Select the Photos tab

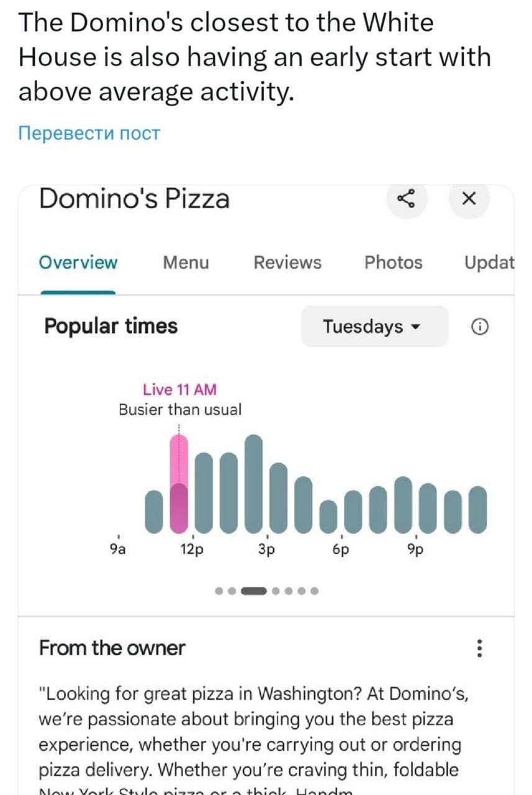pos(393,263)
